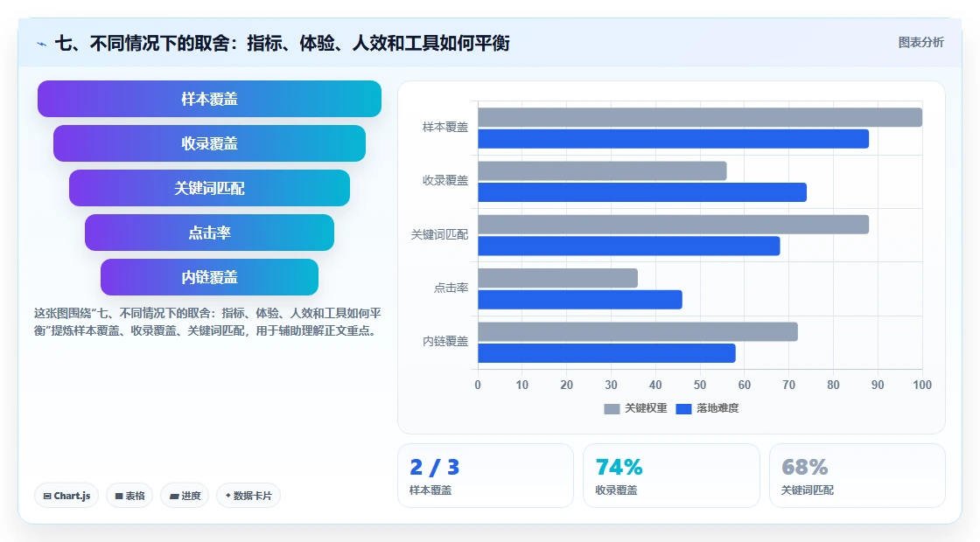Click blue 落地难度 bar for 内链覆盖

point(606,353)
